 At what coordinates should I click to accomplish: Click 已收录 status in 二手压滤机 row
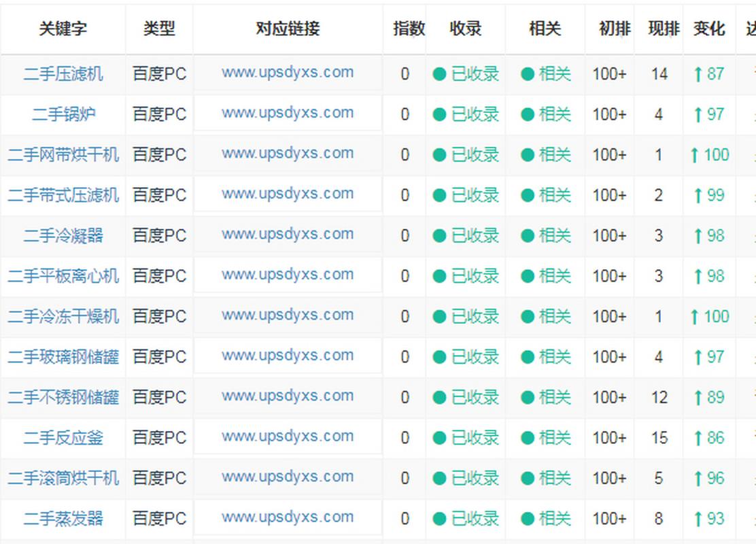tap(466, 74)
